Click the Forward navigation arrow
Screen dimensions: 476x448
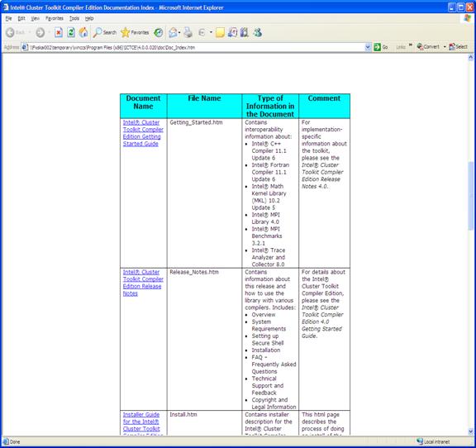(x=40, y=32)
